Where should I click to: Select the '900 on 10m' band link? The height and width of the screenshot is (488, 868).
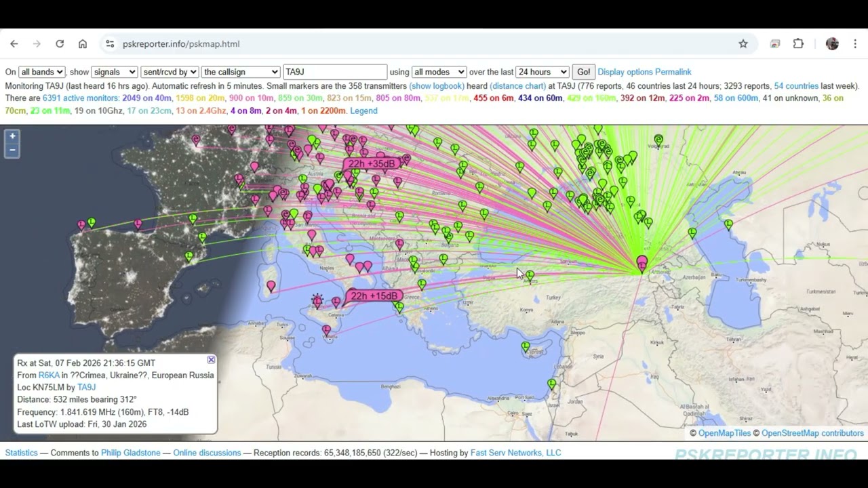tap(251, 98)
